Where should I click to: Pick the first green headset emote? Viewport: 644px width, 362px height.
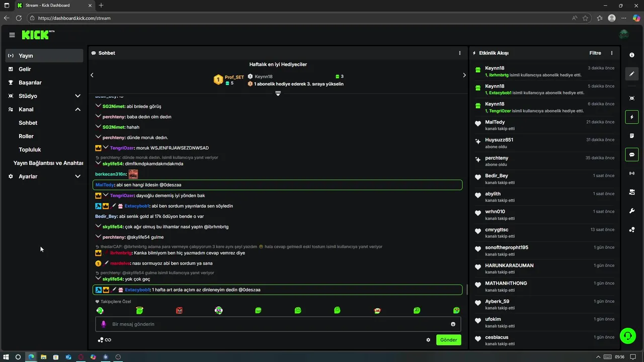coord(100,311)
